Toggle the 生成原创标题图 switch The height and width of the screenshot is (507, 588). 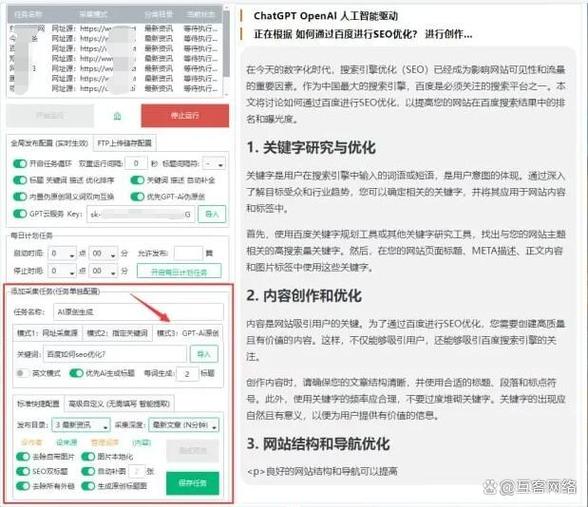[x=88, y=486]
